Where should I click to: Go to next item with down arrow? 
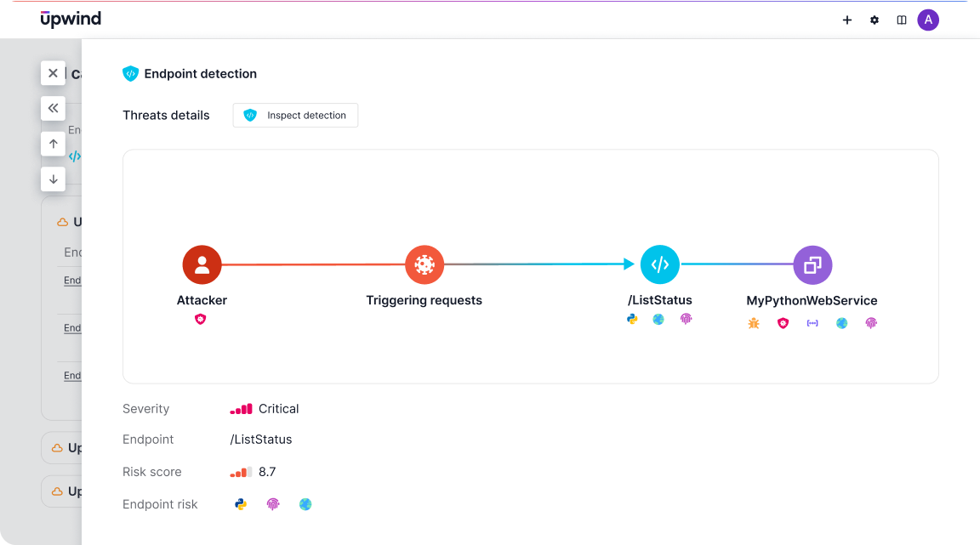(x=53, y=179)
